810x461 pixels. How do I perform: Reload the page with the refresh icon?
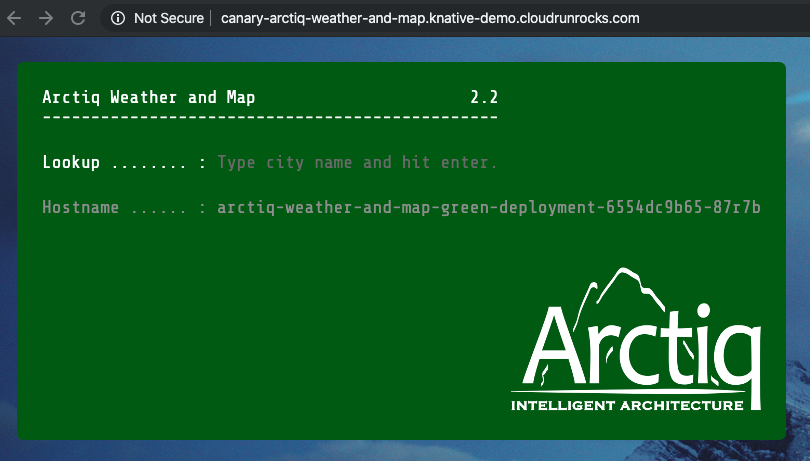point(78,18)
